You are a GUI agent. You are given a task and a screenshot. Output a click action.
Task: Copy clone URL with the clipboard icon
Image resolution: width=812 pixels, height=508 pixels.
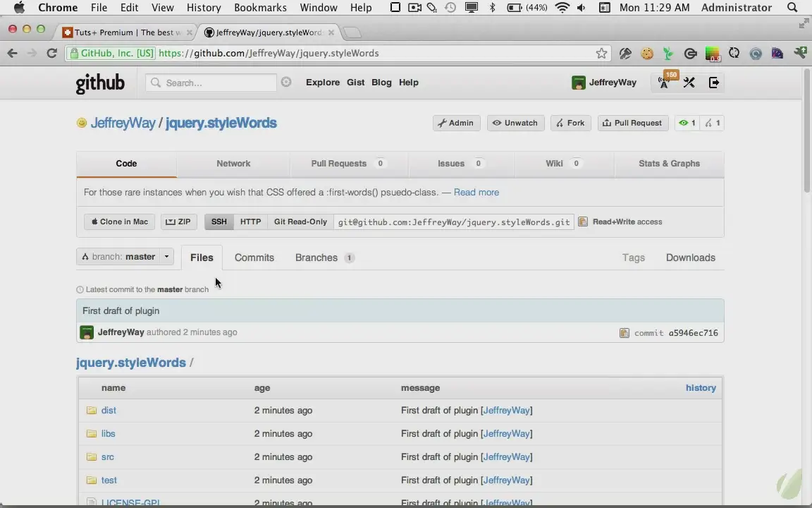pos(583,222)
